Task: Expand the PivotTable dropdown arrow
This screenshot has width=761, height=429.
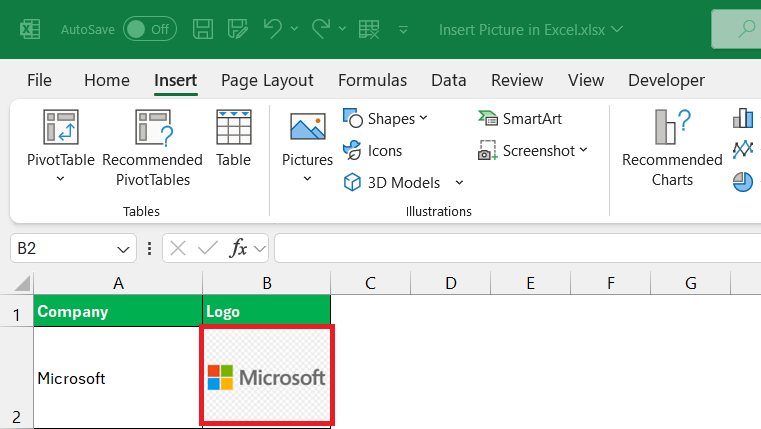Action: tap(60, 179)
